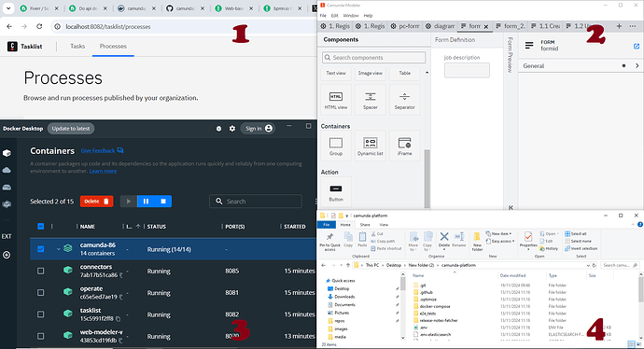
Task: Open the Window menu in Camunda Modeler
Action: click(x=351, y=16)
